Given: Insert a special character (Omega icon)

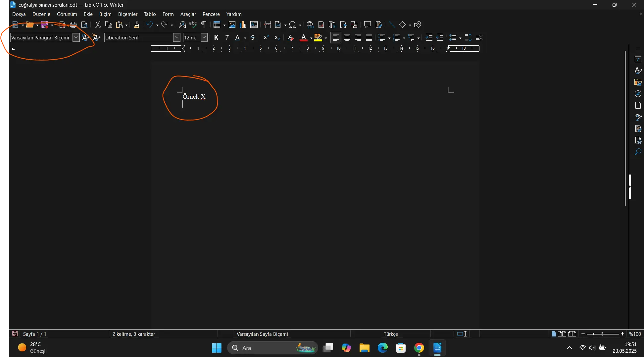Looking at the screenshot, I should [x=292, y=25].
